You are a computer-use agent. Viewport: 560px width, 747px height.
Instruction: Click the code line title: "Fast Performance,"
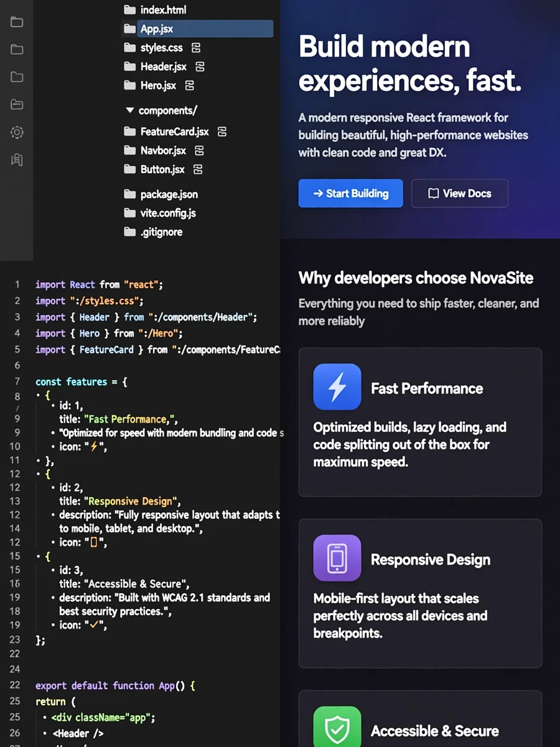[x=119, y=419]
